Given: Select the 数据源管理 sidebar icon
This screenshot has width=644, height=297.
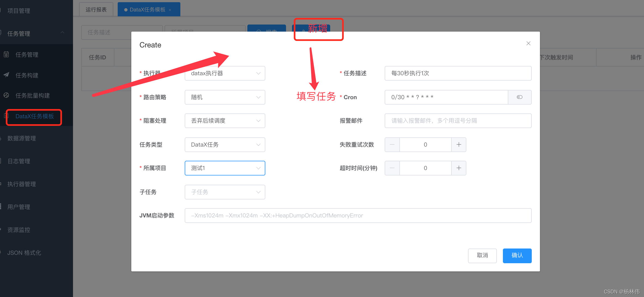Looking at the screenshot, I should [x=2, y=138].
